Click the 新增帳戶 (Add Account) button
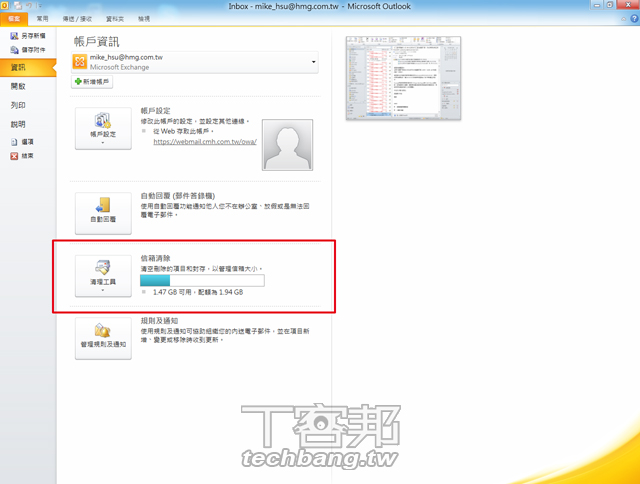The image size is (640, 484). pyautogui.click(x=92, y=82)
